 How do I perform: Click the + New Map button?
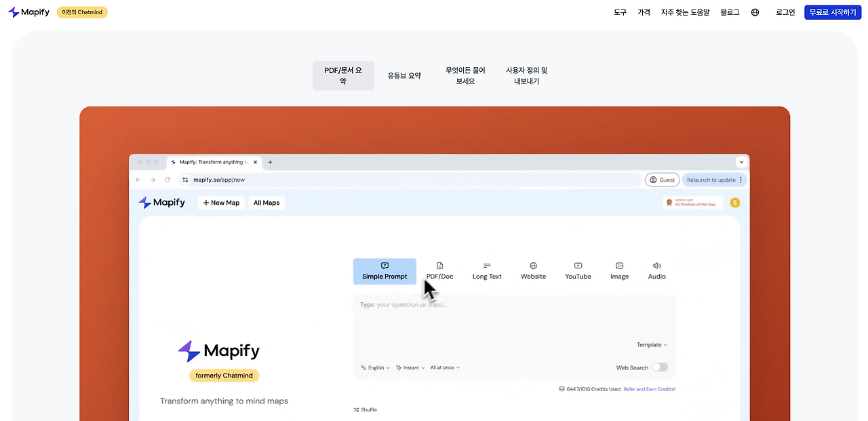pyautogui.click(x=221, y=202)
